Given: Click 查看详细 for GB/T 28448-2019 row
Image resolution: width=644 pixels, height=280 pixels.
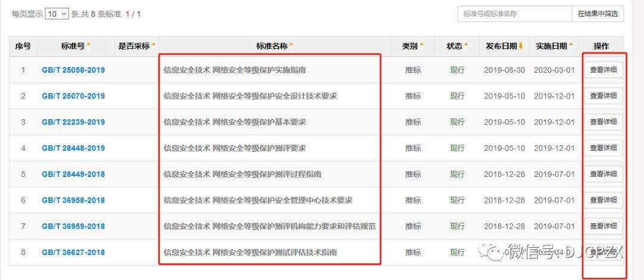Looking at the screenshot, I should pos(603,148).
